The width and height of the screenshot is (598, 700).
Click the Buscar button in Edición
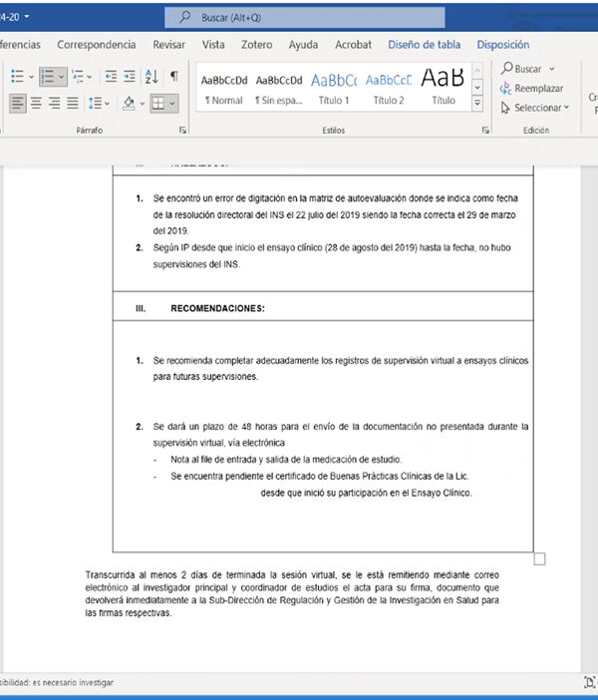(521, 69)
